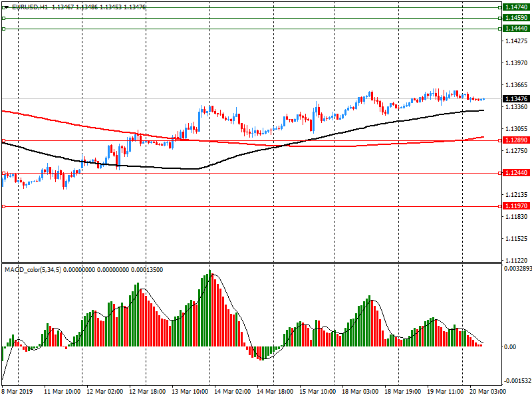The image size is (532, 399).
Task: Select the red 1.12440 price label
Action: coord(515,173)
